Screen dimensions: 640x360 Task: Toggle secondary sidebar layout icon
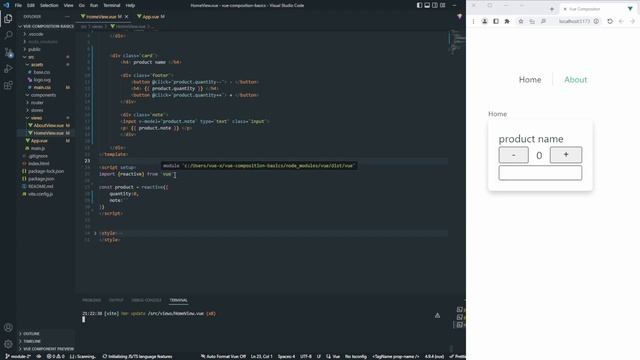(x=435, y=5)
